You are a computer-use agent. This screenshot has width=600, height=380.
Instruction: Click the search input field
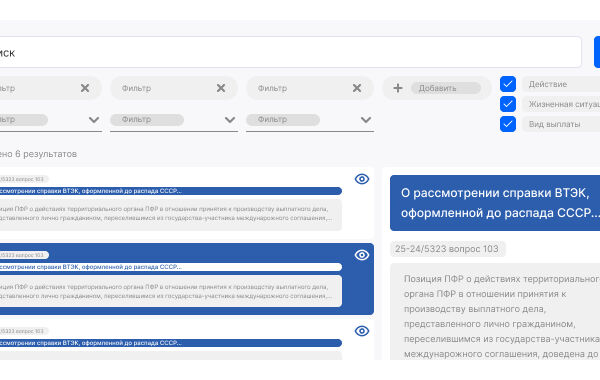290,52
